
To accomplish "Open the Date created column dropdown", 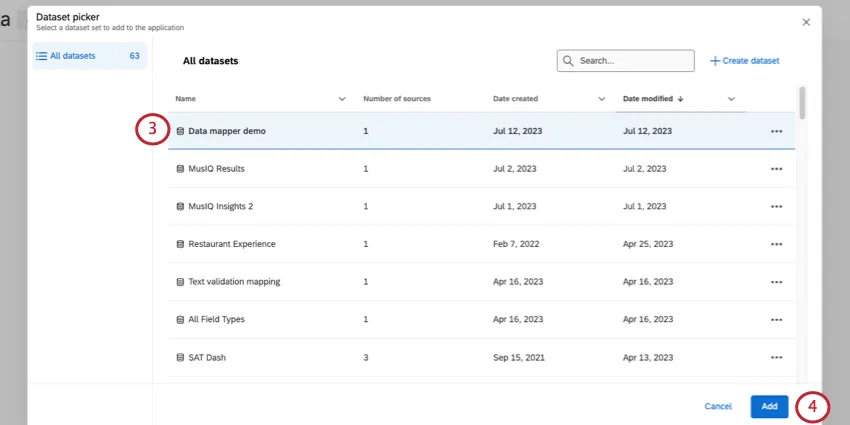I will (x=601, y=99).
